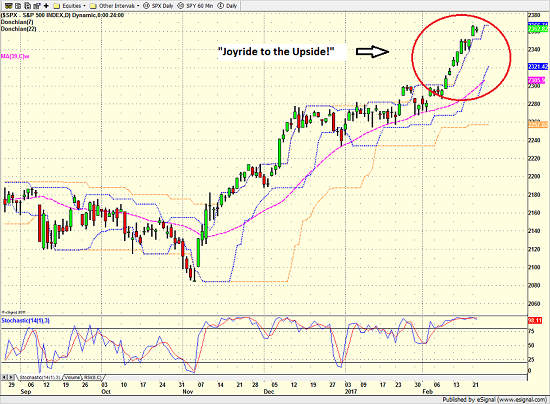Click the page layout toolbar icon

(x=18, y=6)
